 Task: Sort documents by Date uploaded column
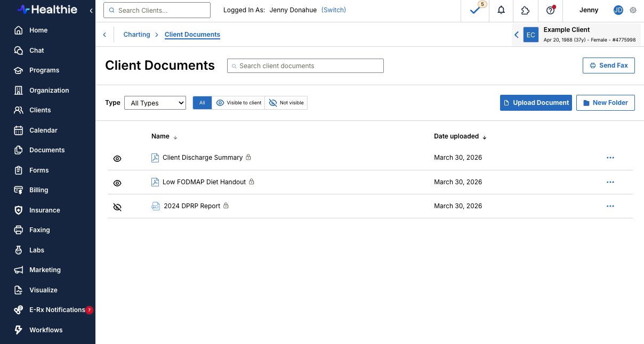(x=460, y=136)
